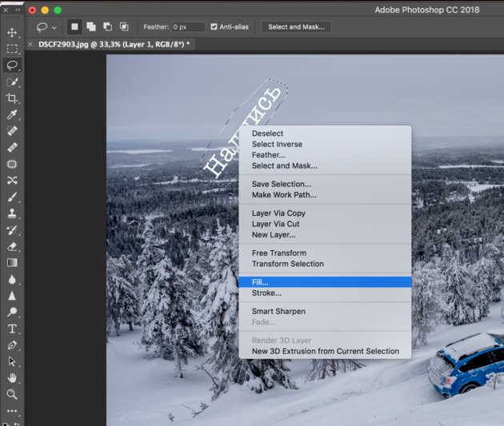Pick the Crop tool
The image size is (504, 426).
tap(12, 98)
